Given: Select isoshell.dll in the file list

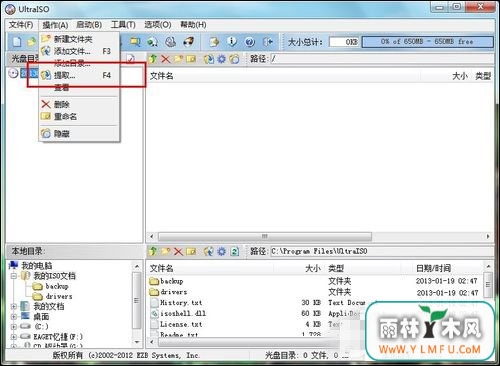Looking at the screenshot, I should click(x=183, y=313).
